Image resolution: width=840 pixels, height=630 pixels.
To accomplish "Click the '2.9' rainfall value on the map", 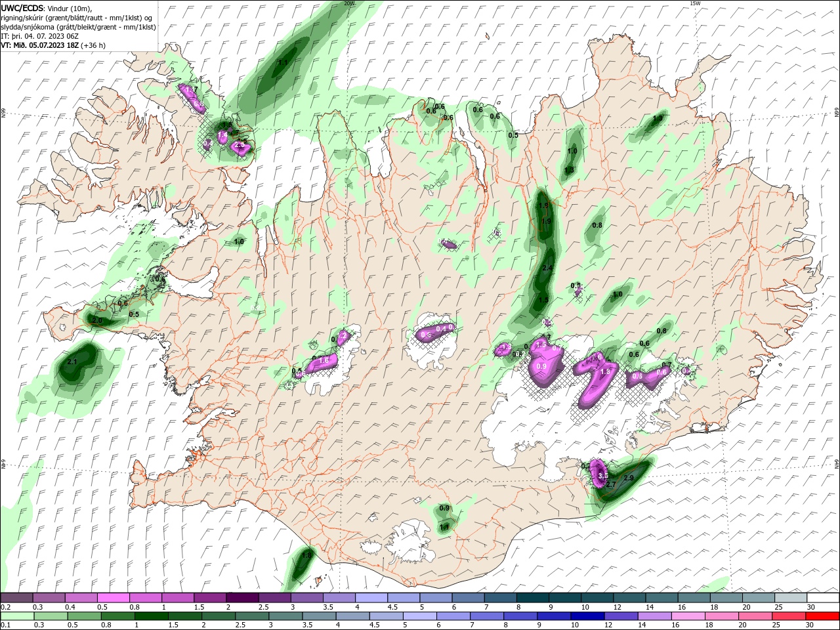I will tap(629, 478).
